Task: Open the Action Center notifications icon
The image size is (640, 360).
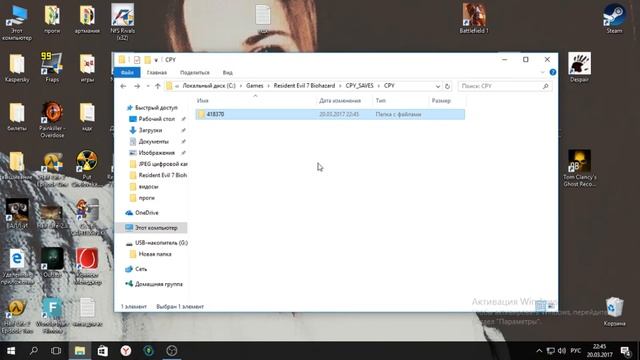Action: 626,351
